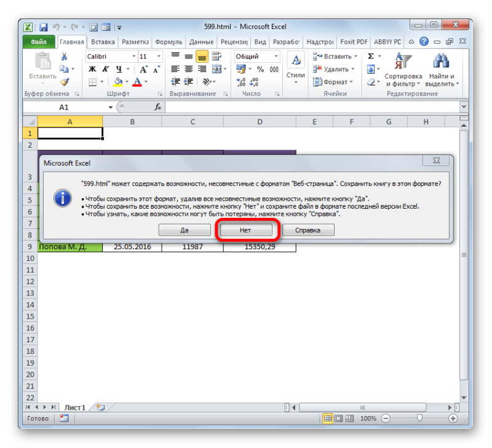Apply thousands separator 000 icon

point(274,69)
